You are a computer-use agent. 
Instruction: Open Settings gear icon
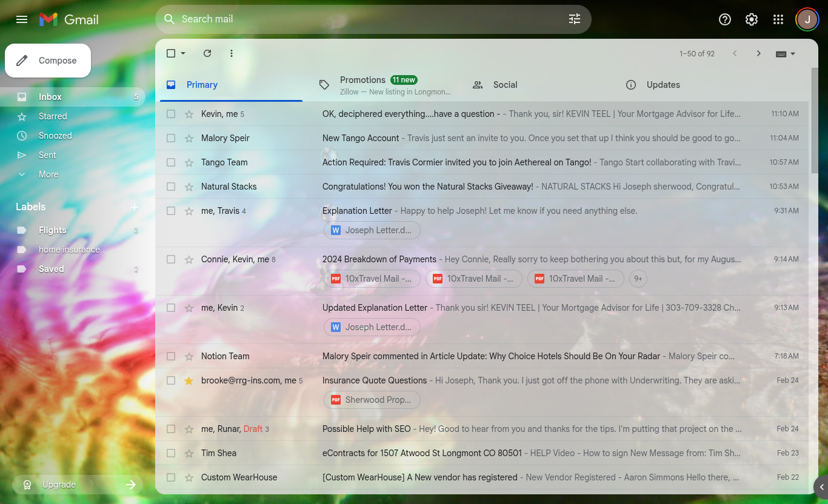(x=752, y=19)
